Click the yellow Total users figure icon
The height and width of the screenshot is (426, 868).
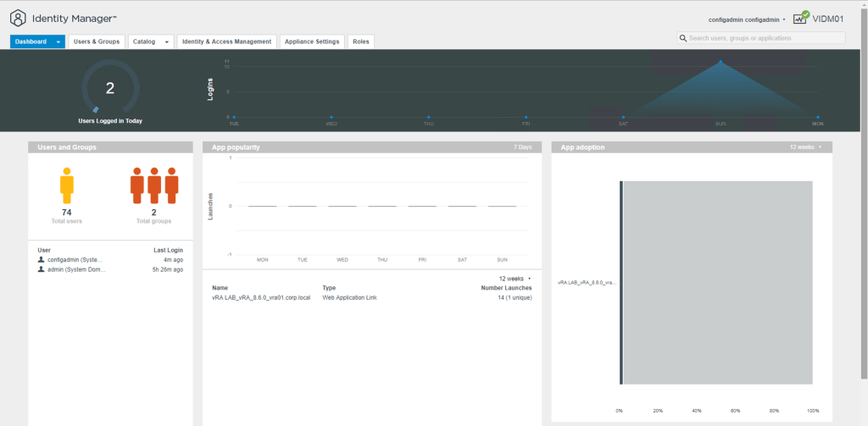click(x=67, y=185)
